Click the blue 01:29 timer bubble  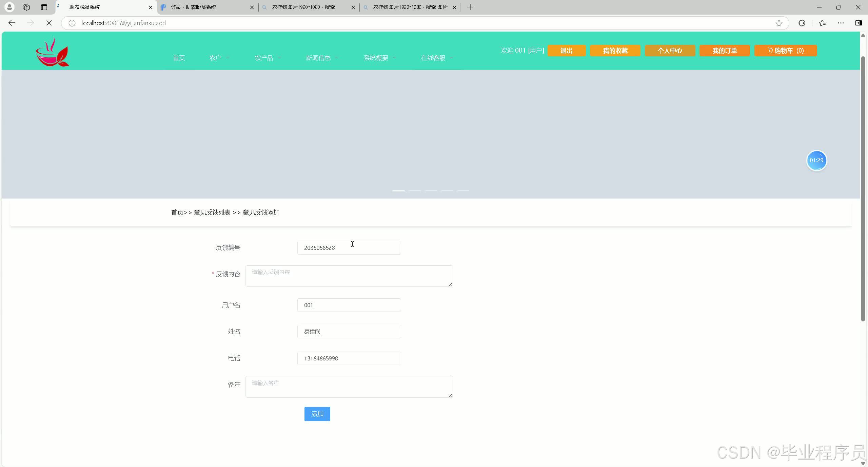tap(816, 160)
